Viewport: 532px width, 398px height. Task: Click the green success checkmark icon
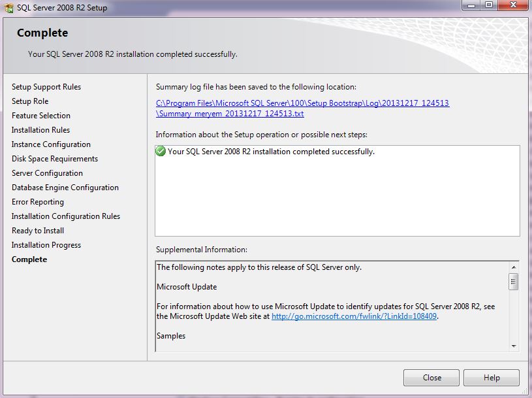(x=161, y=151)
